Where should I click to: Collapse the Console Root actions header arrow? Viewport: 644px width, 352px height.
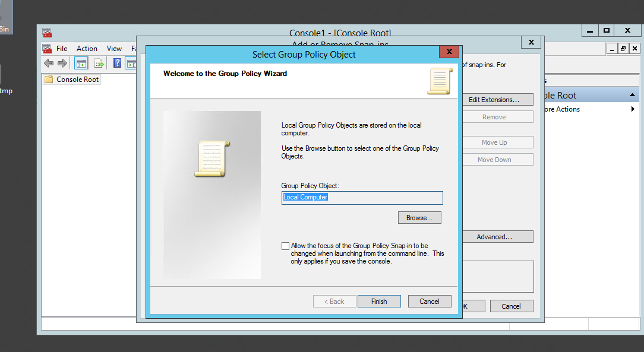632,95
